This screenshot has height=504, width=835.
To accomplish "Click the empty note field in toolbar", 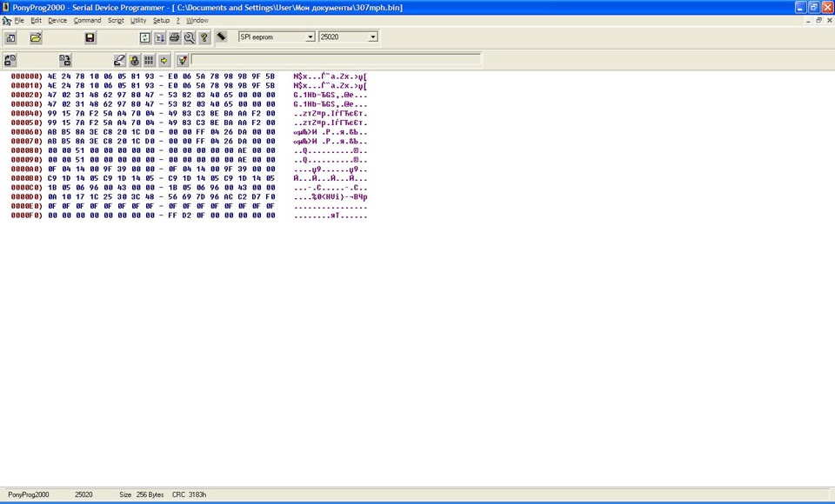I will click(336, 60).
